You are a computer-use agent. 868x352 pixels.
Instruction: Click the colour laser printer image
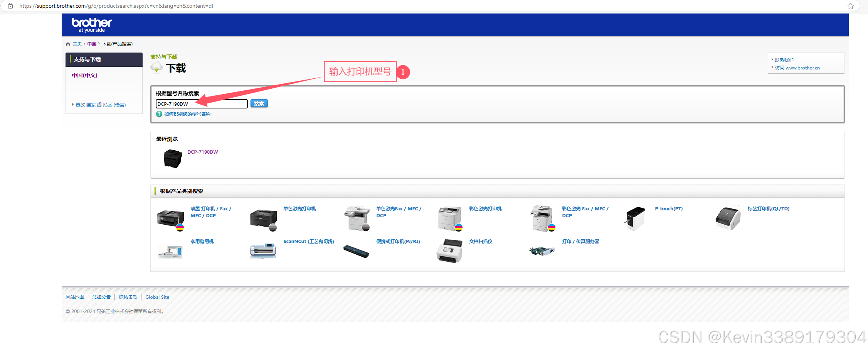point(450,218)
